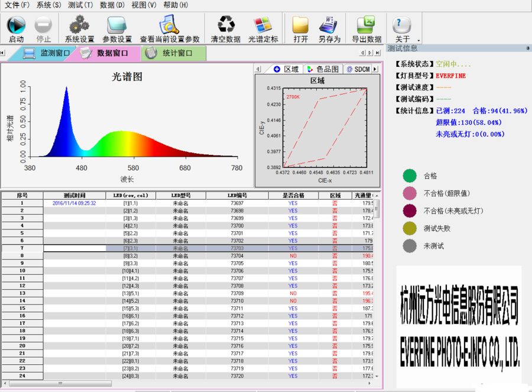Open 系统设置 system settings
532x392 pixels.
pos(79,29)
